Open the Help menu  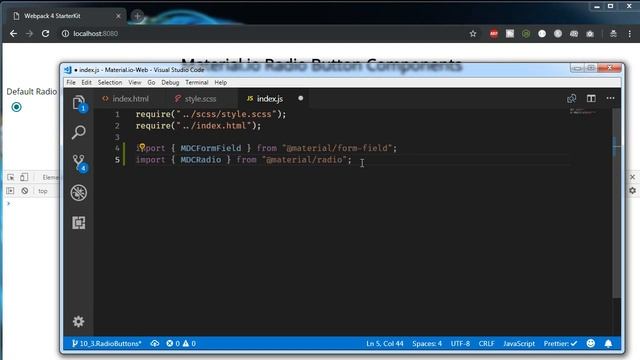coord(221,82)
